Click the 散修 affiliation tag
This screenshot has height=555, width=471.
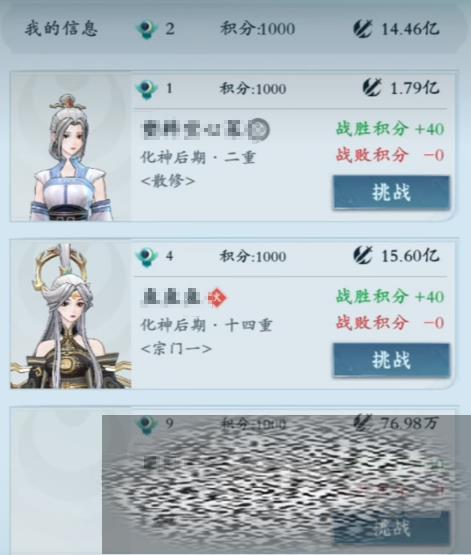[x=168, y=181]
